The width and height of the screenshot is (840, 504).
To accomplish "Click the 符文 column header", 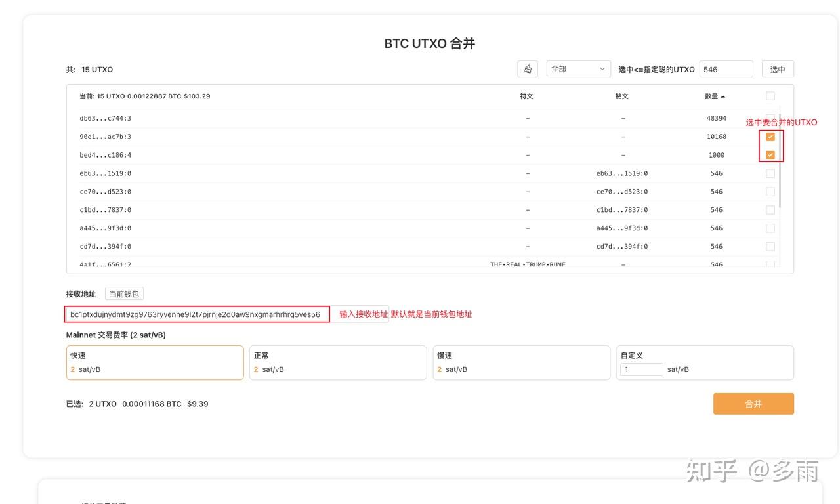I will (x=526, y=96).
